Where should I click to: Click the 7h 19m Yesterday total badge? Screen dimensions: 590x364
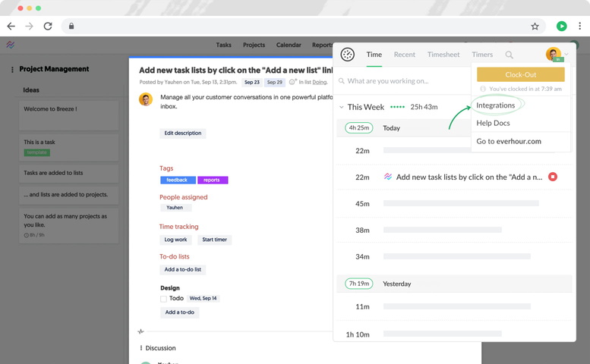(359, 284)
